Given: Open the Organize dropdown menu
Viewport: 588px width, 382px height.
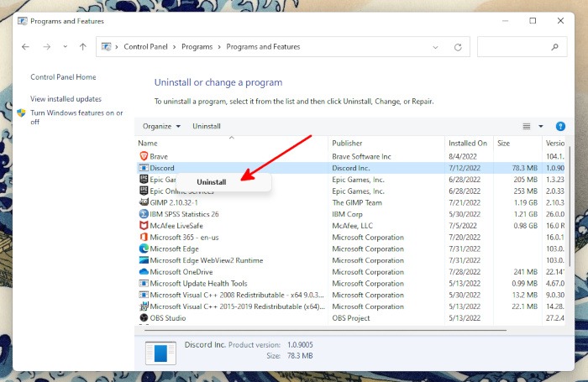Looking at the screenshot, I should tap(161, 126).
